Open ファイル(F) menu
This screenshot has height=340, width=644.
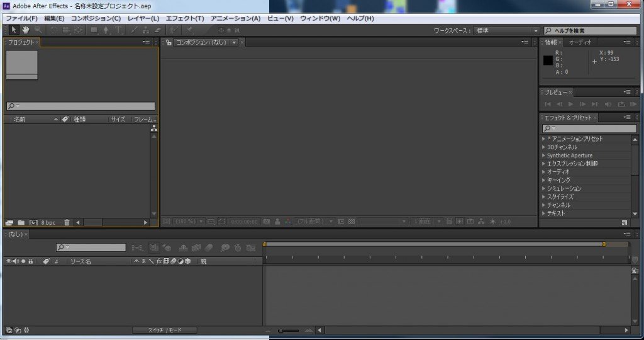click(21, 18)
